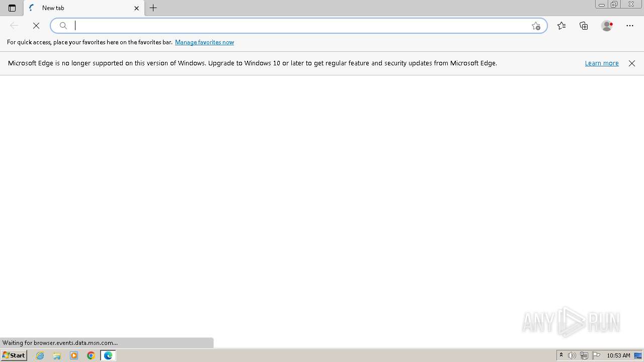Open the Windows Start menu
Screen dimensions: 644x362
[14, 355]
